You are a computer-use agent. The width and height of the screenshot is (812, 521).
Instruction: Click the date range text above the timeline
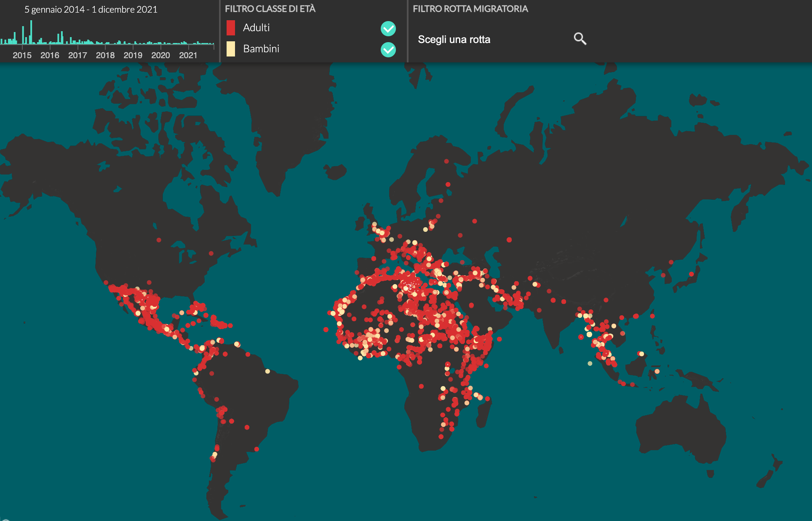(91, 9)
